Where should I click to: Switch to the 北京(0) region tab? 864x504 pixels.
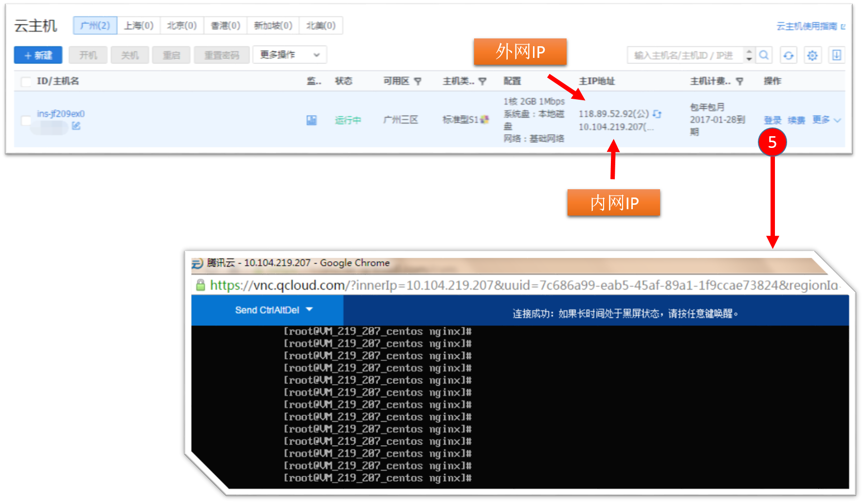point(182,25)
